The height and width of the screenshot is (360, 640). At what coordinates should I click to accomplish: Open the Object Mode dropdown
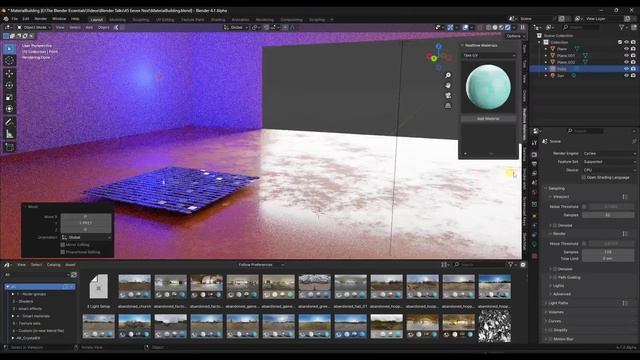pyautogui.click(x=34, y=27)
